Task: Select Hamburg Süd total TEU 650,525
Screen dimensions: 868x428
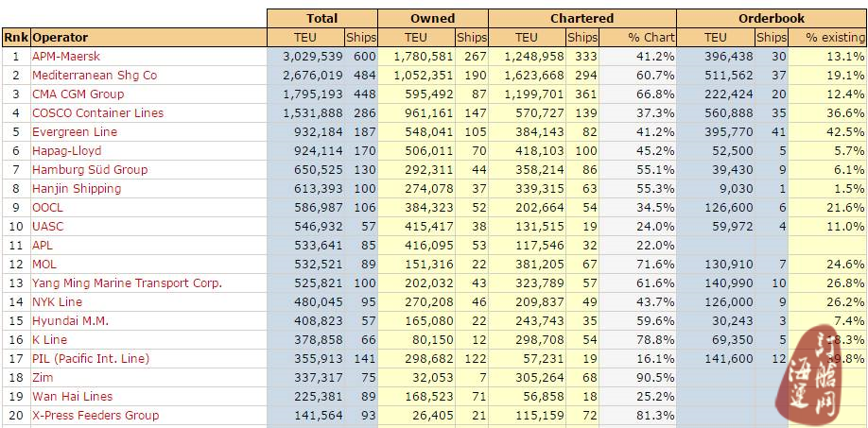Action: tap(318, 169)
